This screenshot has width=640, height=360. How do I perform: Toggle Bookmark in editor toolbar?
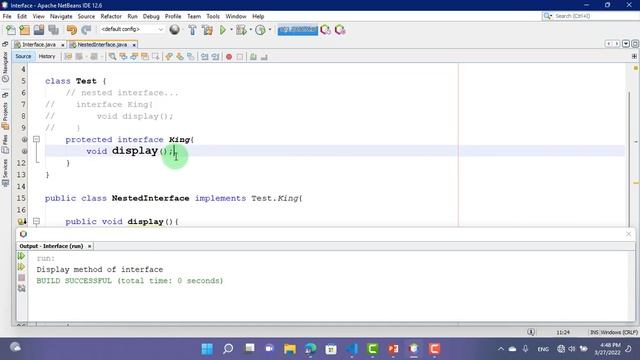click(x=191, y=57)
